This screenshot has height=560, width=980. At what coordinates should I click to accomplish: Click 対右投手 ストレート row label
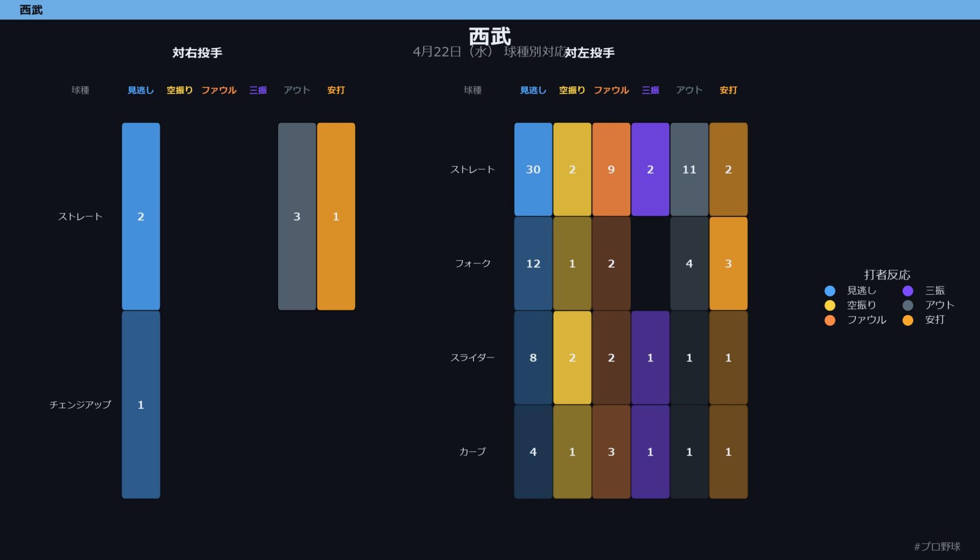tap(80, 216)
